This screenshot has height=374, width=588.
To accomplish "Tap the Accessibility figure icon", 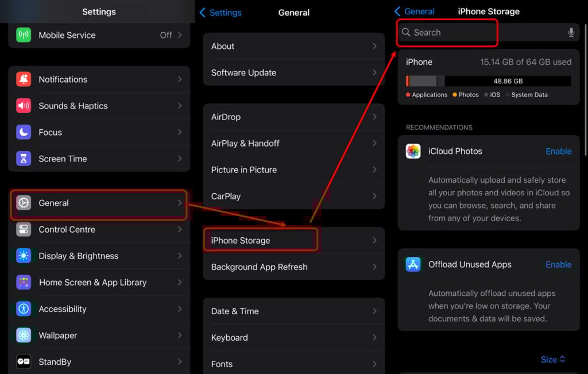I will tap(24, 309).
